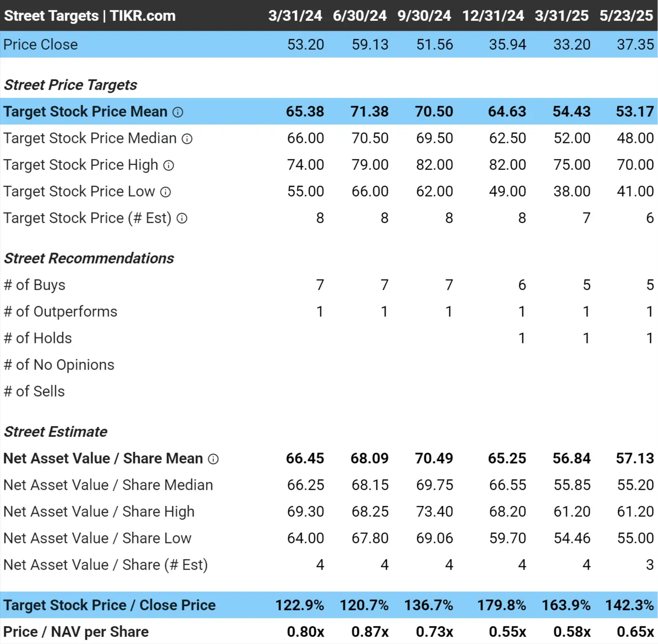Click Net Asset Value / Share Median value 69.75
This screenshot has height=644, width=658.
[434, 485]
